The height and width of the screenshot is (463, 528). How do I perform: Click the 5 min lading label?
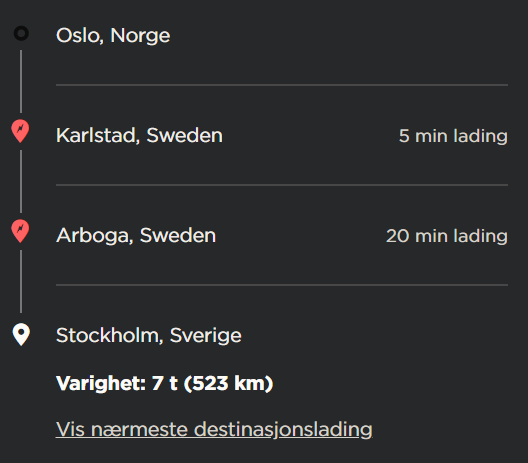(453, 136)
